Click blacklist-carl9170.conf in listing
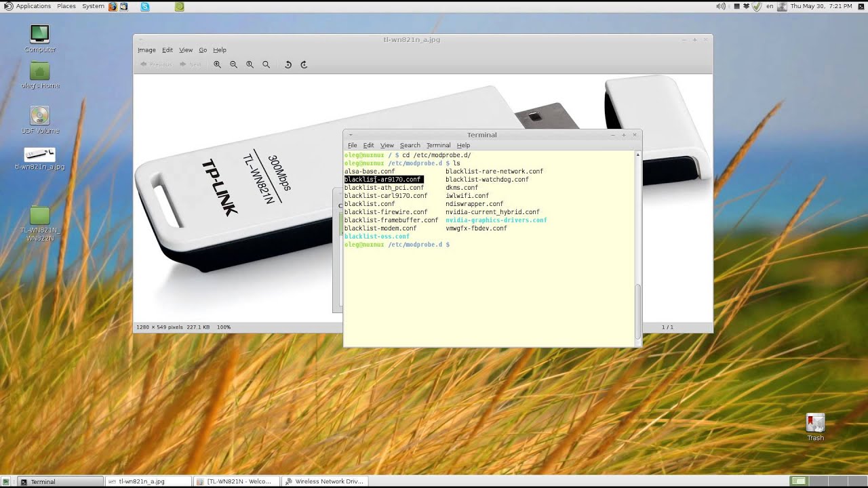The image size is (868, 488). (x=386, y=196)
